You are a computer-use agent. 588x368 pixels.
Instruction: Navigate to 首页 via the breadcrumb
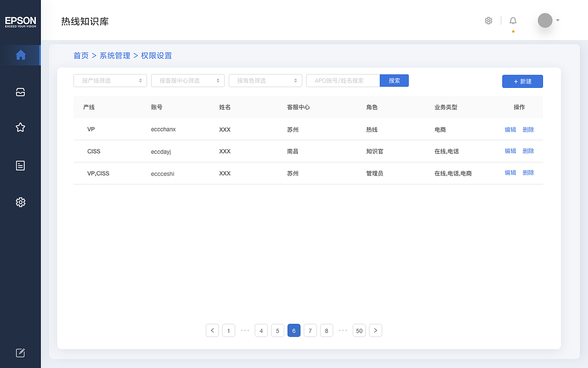coord(81,55)
